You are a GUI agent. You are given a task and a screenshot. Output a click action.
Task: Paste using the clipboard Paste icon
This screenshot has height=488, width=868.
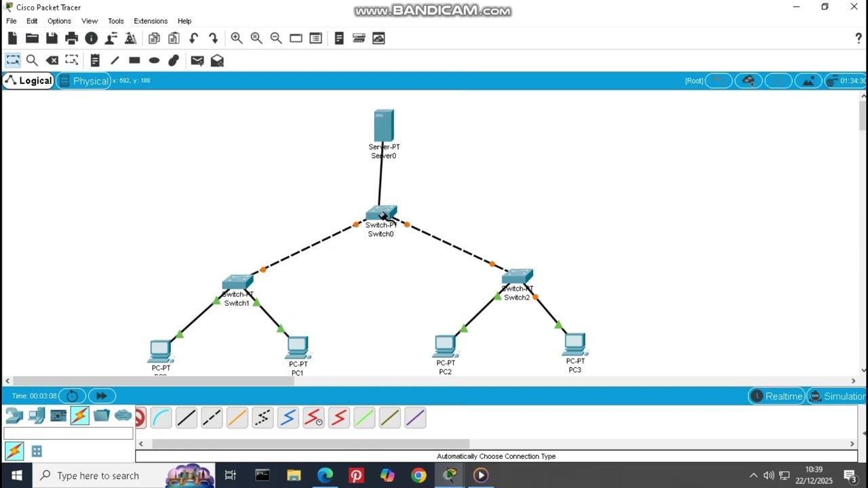click(174, 39)
